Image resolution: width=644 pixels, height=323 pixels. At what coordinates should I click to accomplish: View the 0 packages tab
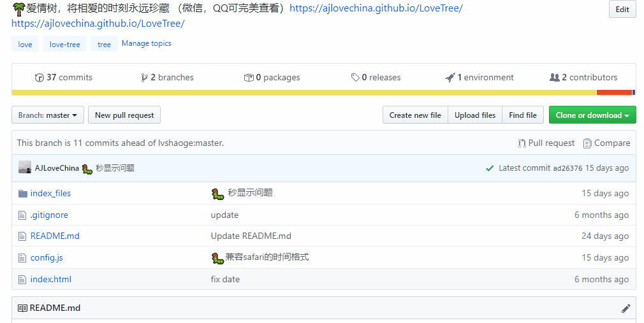(x=272, y=77)
